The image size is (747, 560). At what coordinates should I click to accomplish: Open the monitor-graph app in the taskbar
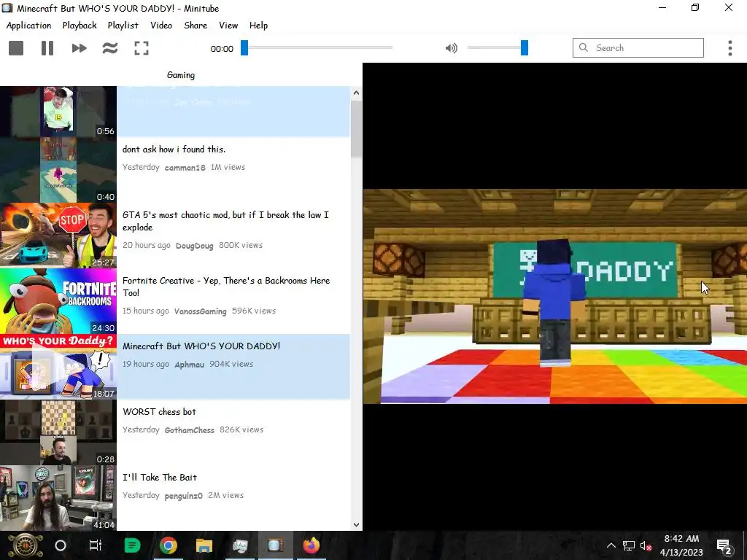[x=240, y=545]
